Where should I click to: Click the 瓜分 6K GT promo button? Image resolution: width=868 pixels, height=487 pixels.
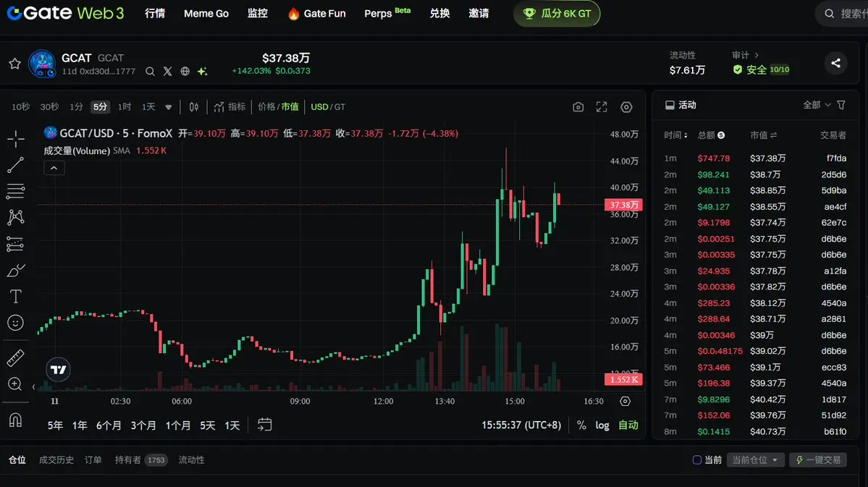pos(557,13)
